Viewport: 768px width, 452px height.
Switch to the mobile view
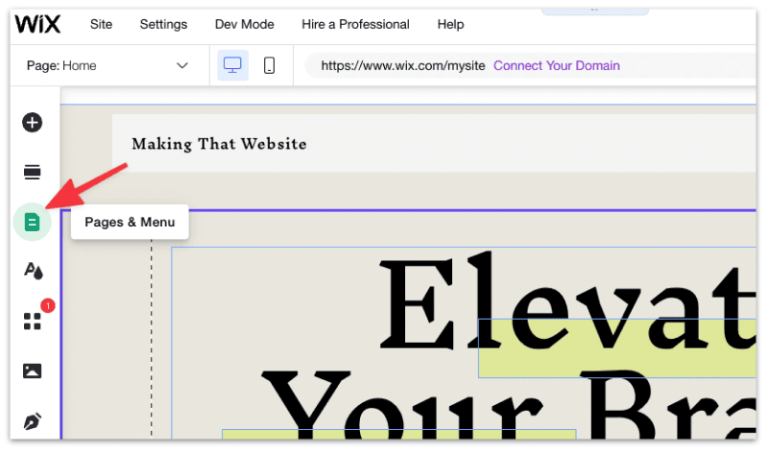tap(269, 66)
